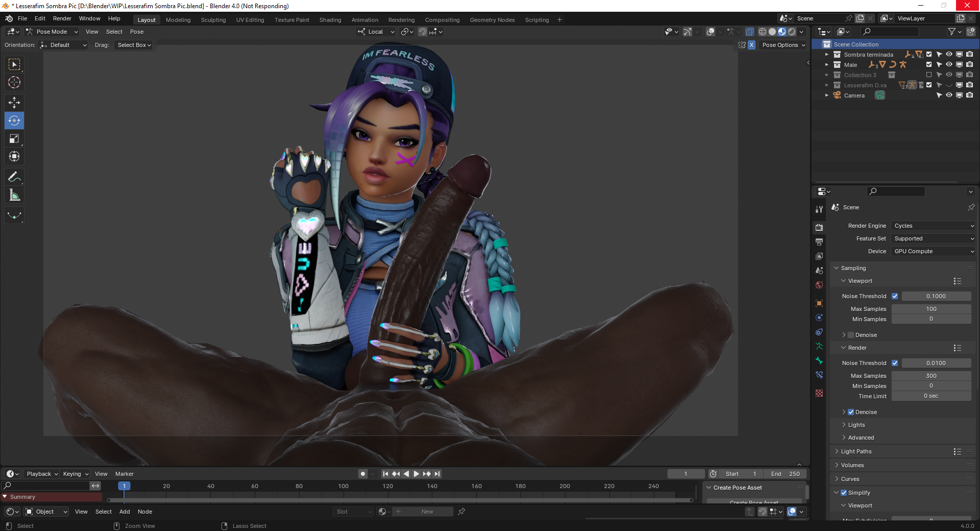Switch to wireframe viewport shading
The width and height of the screenshot is (980, 531).
(763, 32)
